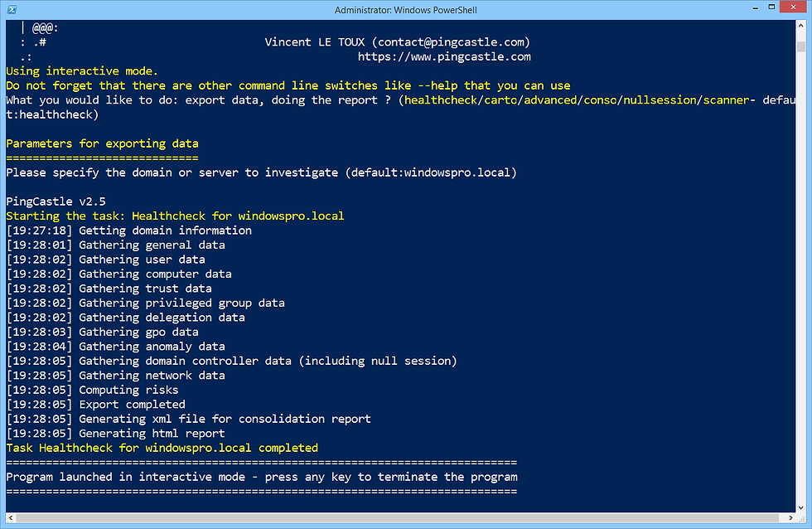The height and width of the screenshot is (529, 812).
Task: Click the 'Getting domain information' log line
Action: (129, 231)
